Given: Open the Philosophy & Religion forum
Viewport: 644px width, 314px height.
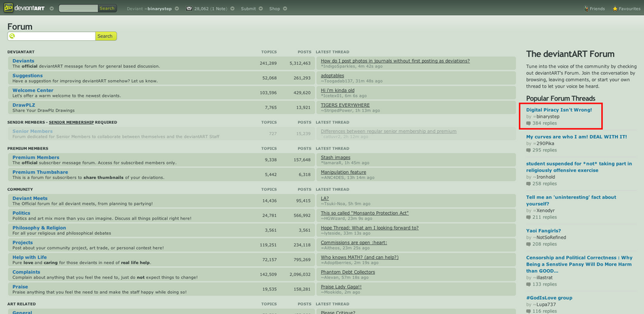Looking at the screenshot, I should [x=40, y=228].
